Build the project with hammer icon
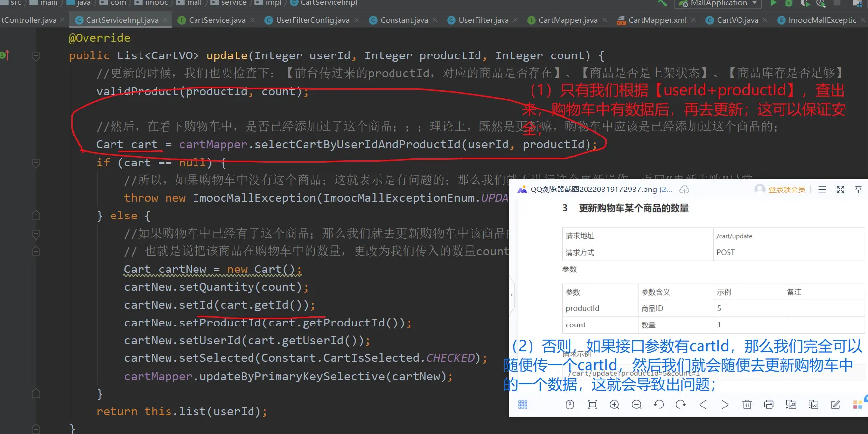Screen dimensions: 868x434 tap(663, 3)
